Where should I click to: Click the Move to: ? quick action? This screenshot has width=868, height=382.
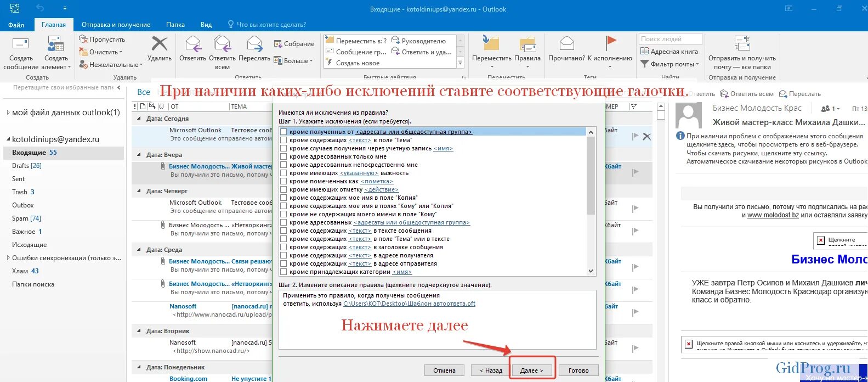(x=356, y=41)
